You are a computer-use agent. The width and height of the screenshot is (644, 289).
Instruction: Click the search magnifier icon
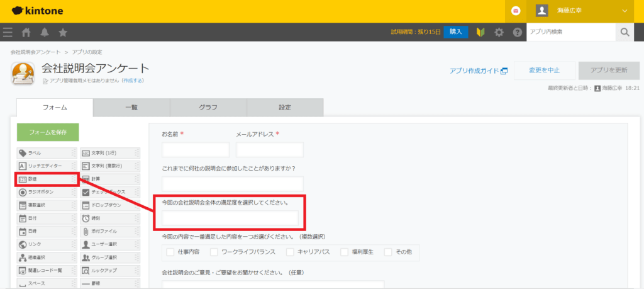pyautogui.click(x=625, y=32)
